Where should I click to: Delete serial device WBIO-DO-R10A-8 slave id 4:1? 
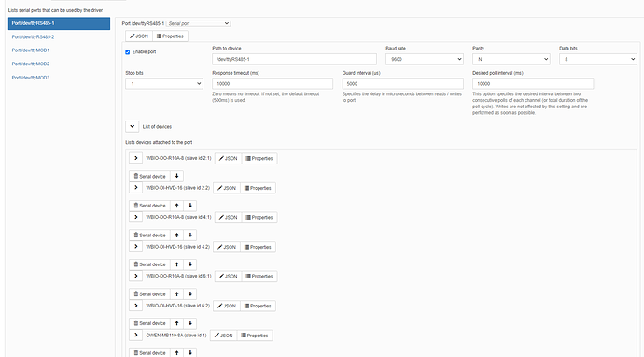pyautogui.click(x=149, y=236)
